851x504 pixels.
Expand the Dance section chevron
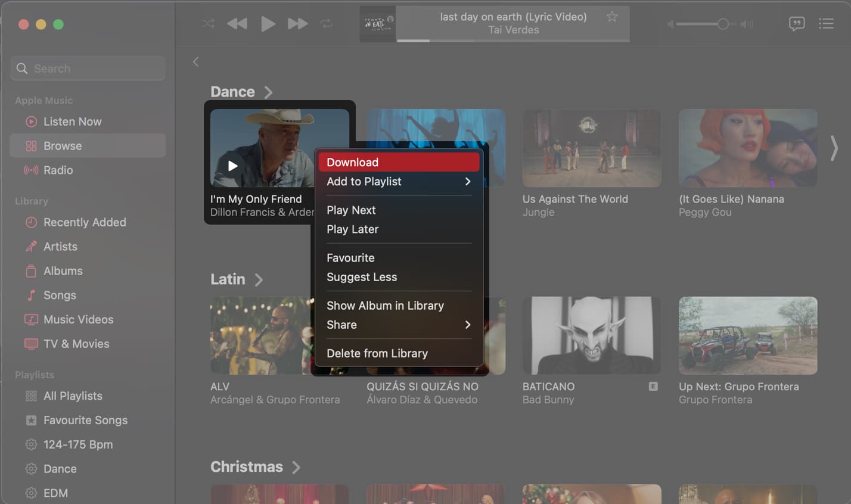click(x=268, y=92)
